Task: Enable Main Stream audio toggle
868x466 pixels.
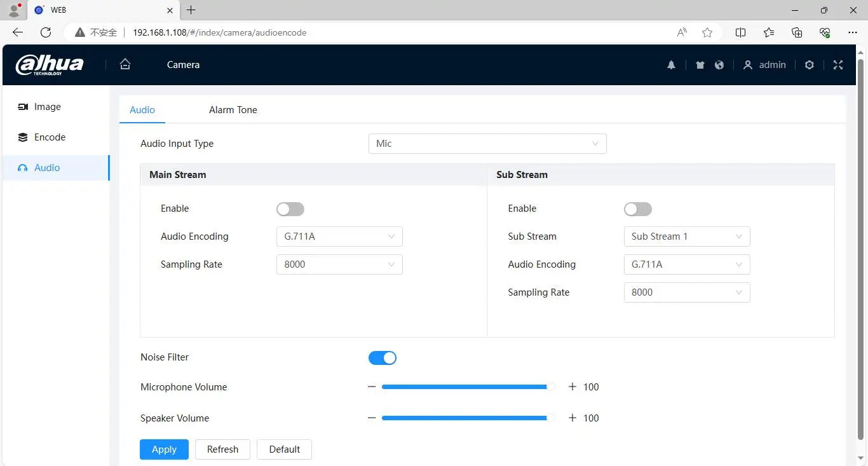Action: tap(290, 209)
